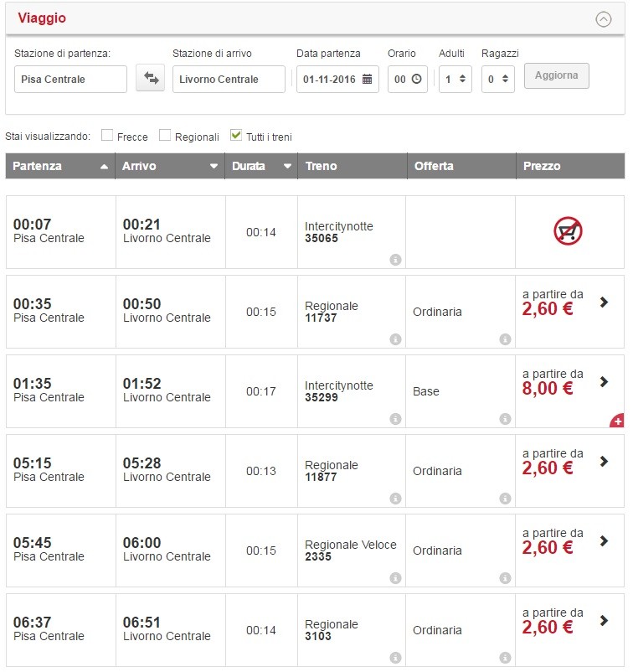Viewport: 633px width, 672px height.
Task: Show info for Regionale Veloce 2335
Action: (395, 578)
